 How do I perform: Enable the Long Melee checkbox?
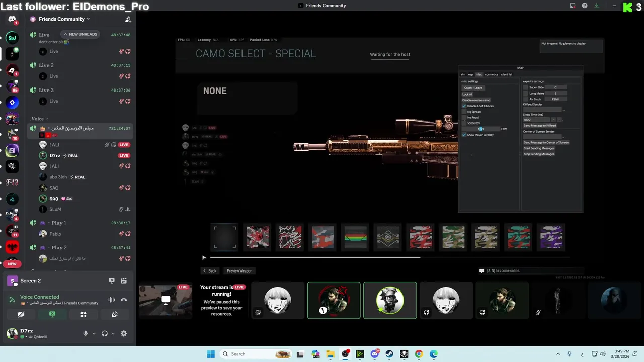pos(525,93)
